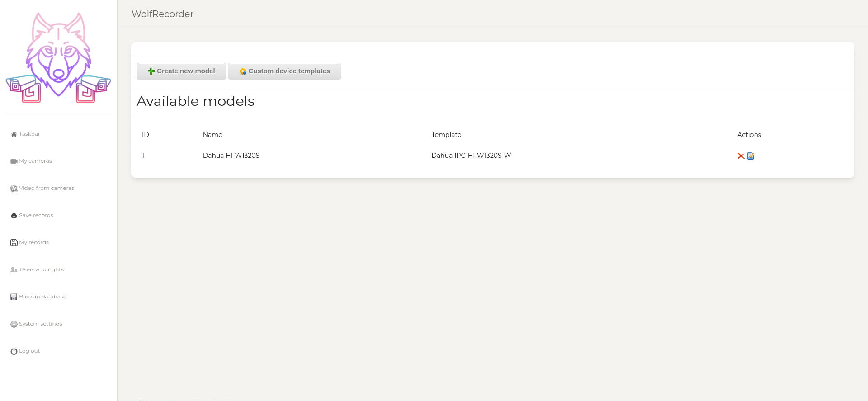Click the Users and rights icon
Screen dimensions: 868x401
tap(14, 270)
